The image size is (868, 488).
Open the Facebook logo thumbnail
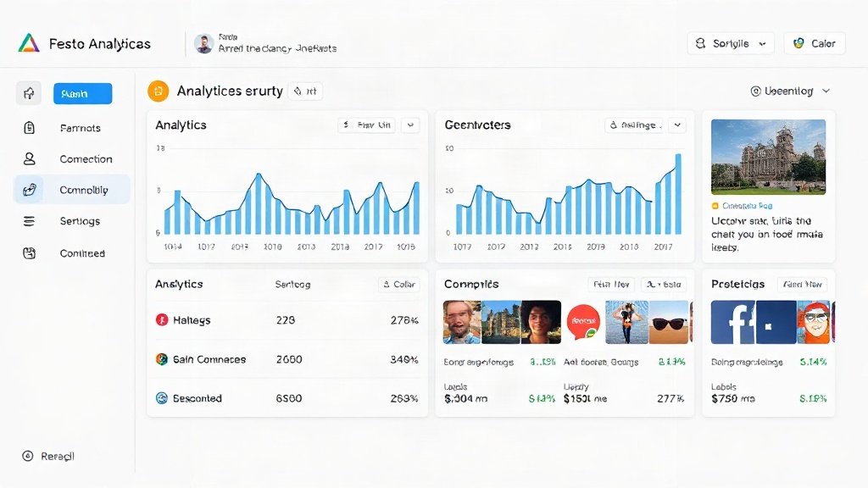tap(733, 323)
